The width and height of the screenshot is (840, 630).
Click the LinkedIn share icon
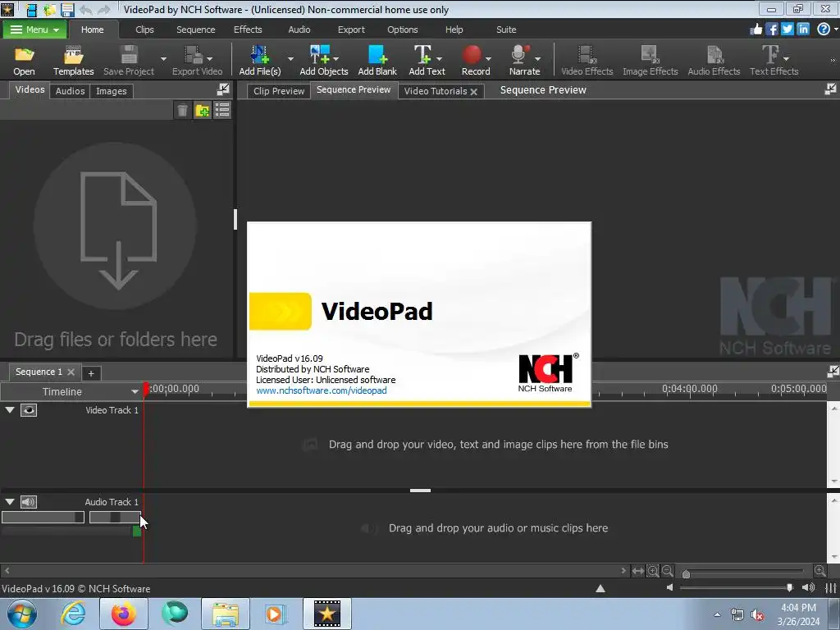(803, 30)
